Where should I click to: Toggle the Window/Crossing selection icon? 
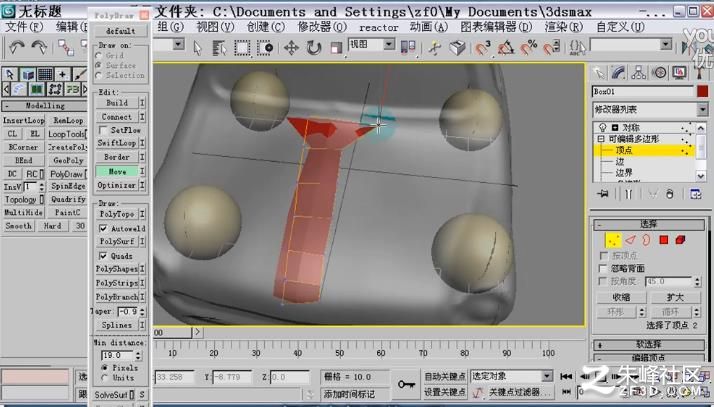click(265, 47)
